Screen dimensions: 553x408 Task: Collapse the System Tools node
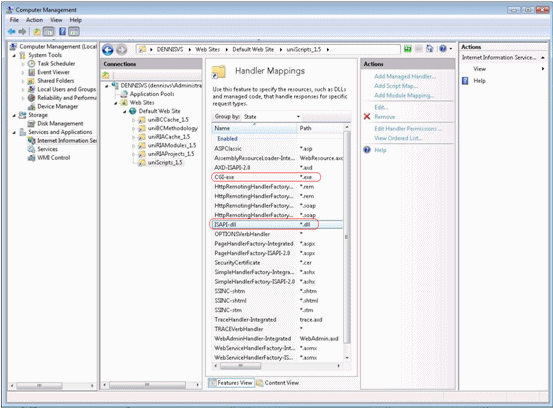click(14, 56)
